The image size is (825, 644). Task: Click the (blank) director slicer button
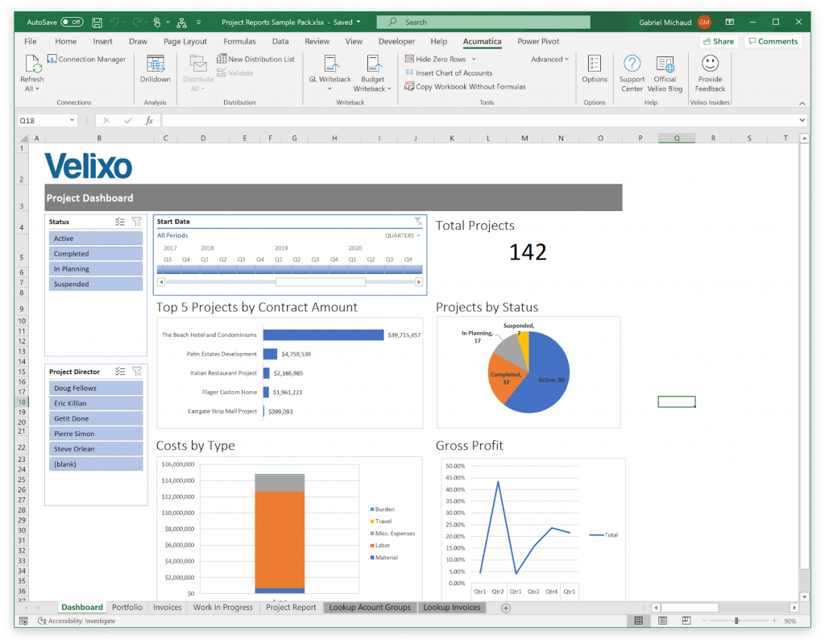click(x=96, y=464)
